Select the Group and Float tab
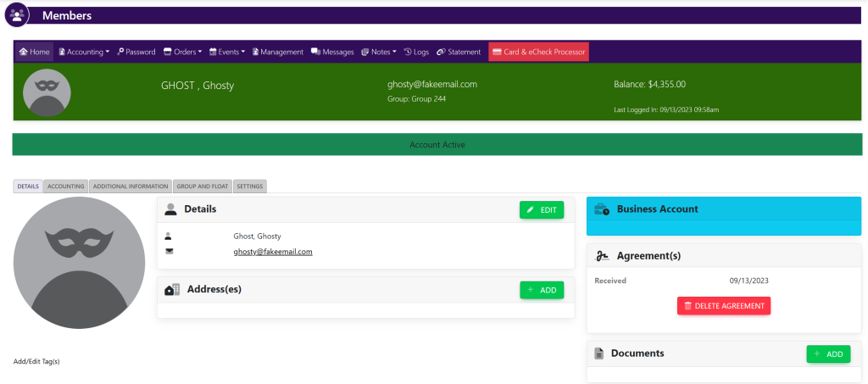The width and height of the screenshot is (868, 384). click(202, 186)
